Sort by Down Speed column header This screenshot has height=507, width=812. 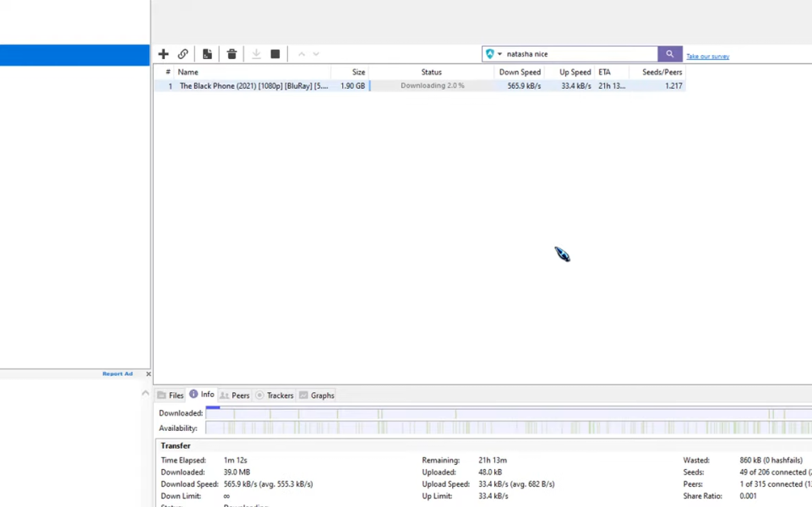pos(520,72)
